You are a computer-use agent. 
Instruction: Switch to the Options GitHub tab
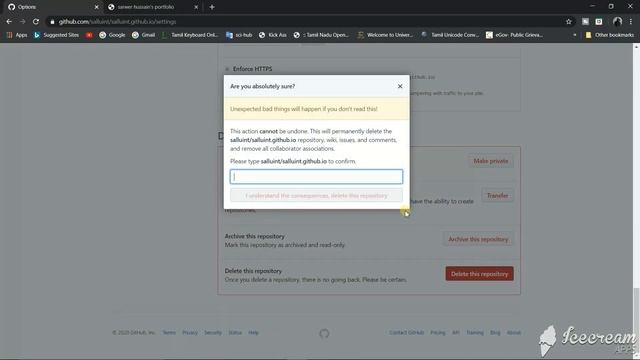click(x=53, y=7)
